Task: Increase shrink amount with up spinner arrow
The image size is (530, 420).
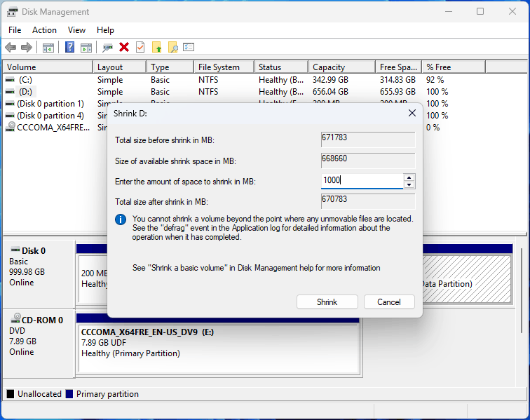Action: 409,177
